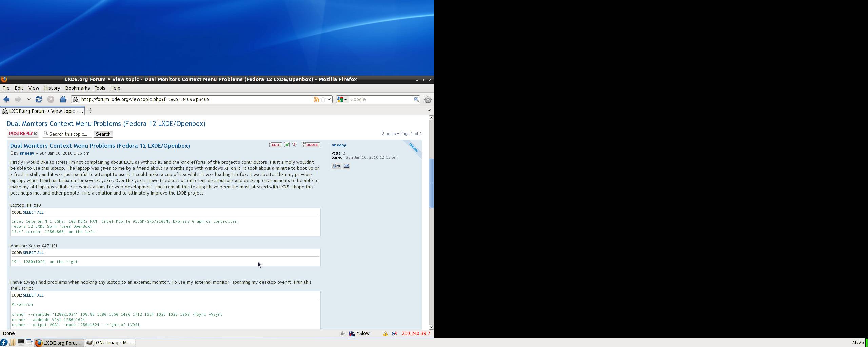Click scrollbar up arrow of page
This screenshot has width=868, height=347.
point(431,118)
